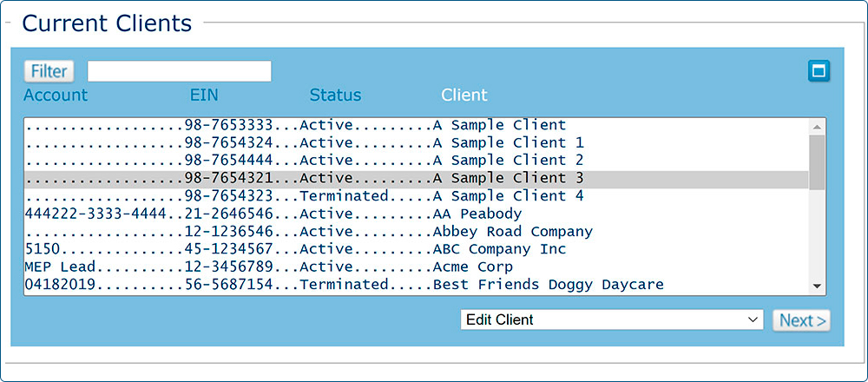Select the ABC Company Inc row
The width and height of the screenshot is (868, 382).
click(416, 249)
